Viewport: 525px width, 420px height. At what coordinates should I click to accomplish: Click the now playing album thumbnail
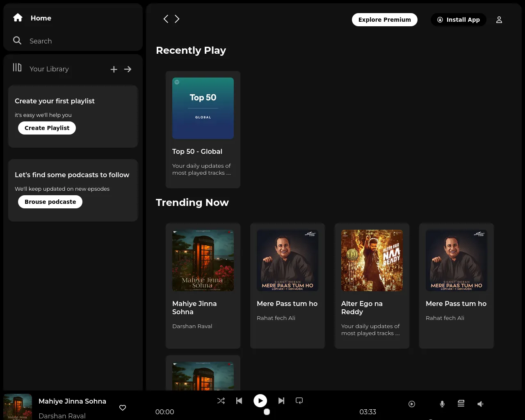18,407
